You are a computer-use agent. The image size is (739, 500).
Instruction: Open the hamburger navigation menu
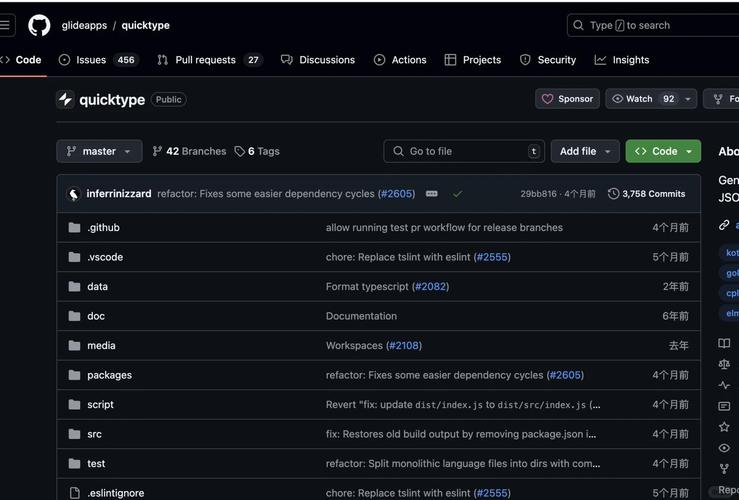[6, 25]
